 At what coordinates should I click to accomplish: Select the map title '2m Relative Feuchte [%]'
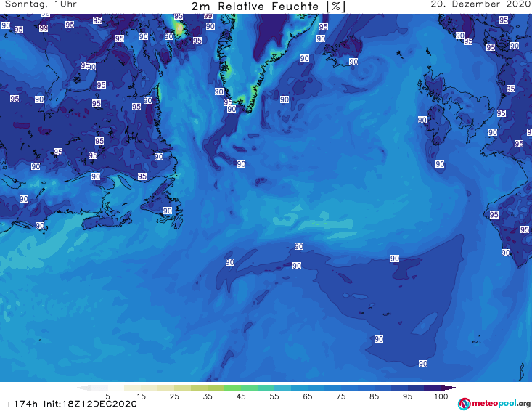[x=269, y=7]
